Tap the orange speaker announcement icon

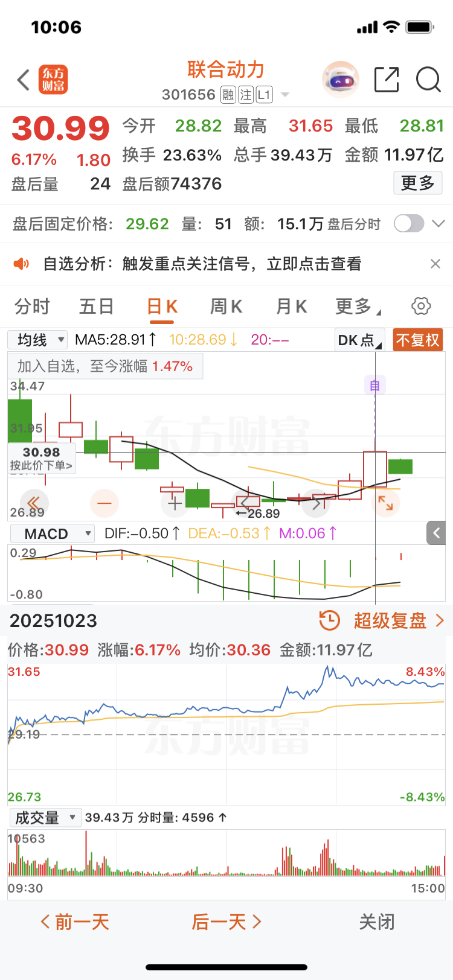pos(21,264)
